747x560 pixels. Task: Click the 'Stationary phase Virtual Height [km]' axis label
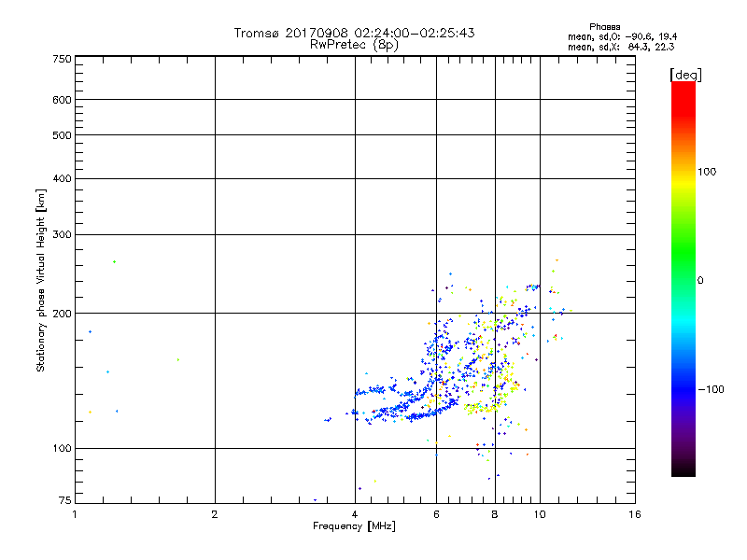(x=41, y=280)
